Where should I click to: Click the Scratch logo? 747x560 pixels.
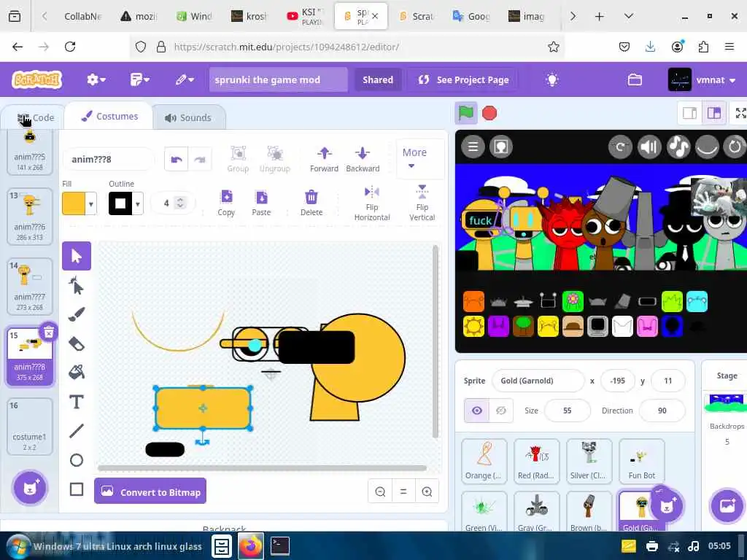(36, 79)
